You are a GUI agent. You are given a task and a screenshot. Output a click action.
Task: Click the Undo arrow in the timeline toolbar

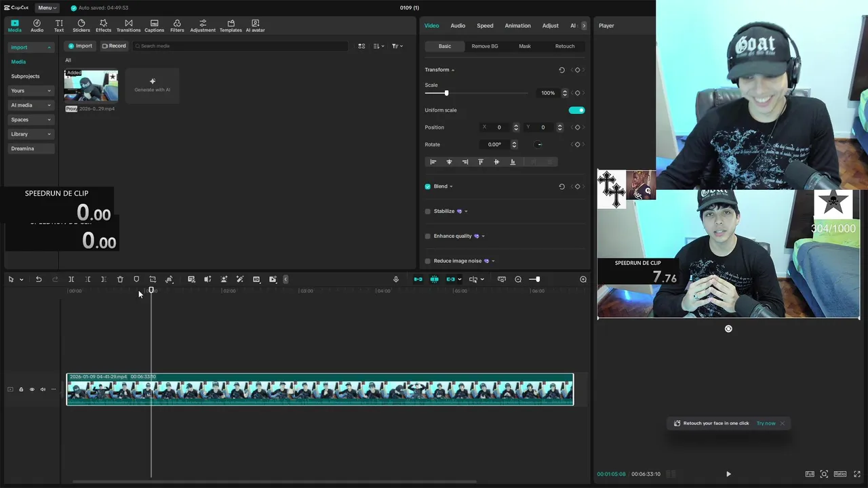tap(39, 279)
